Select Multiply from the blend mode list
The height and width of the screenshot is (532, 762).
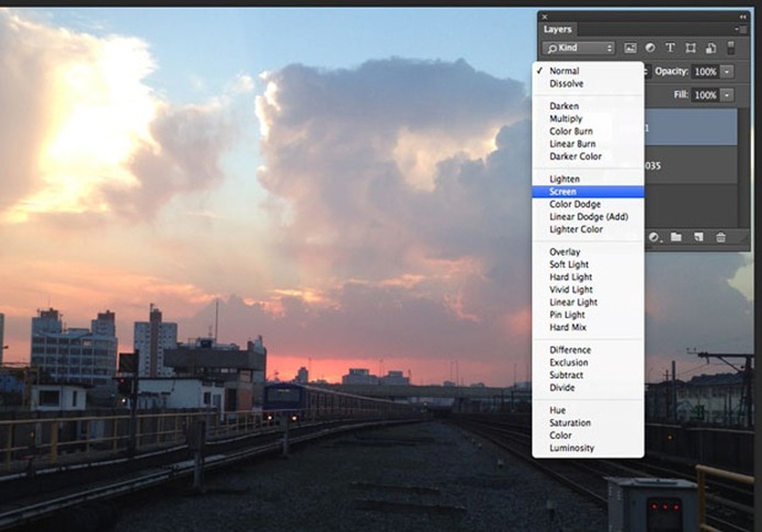click(565, 118)
